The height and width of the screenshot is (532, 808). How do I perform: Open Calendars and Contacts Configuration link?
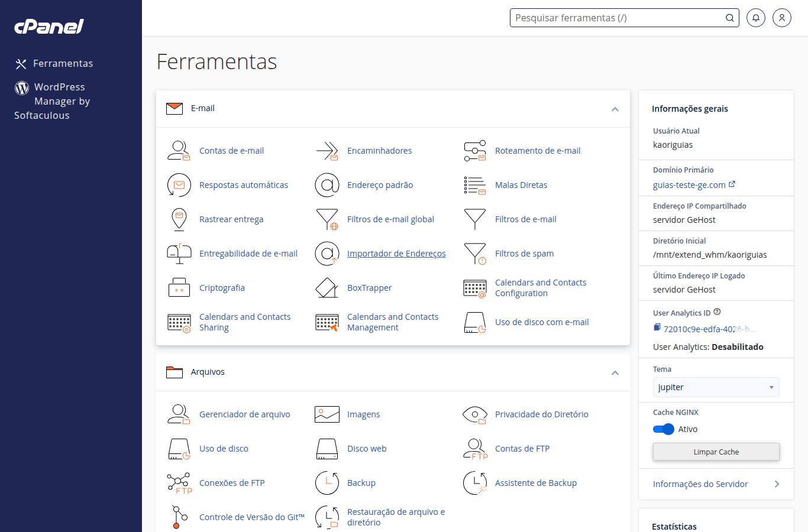point(541,288)
